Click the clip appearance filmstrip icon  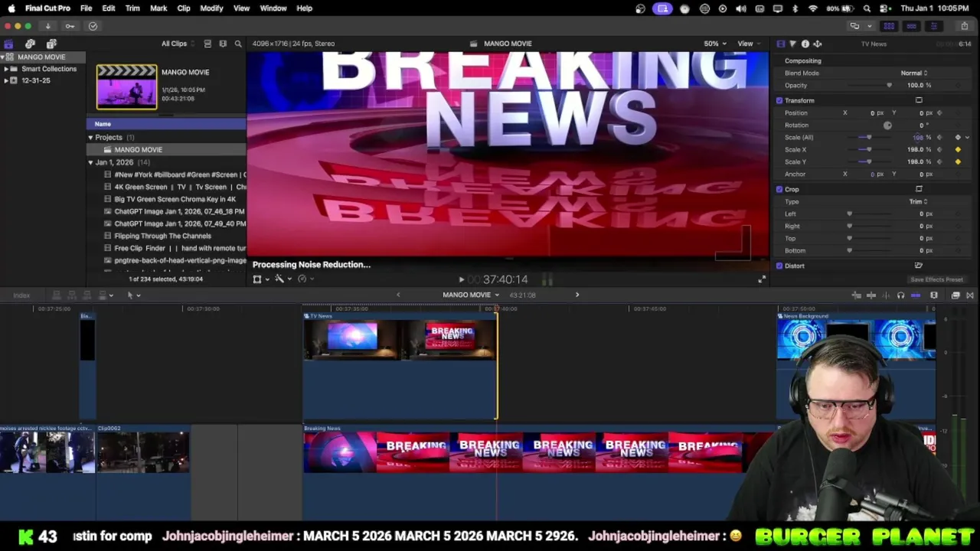pos(223,44)
